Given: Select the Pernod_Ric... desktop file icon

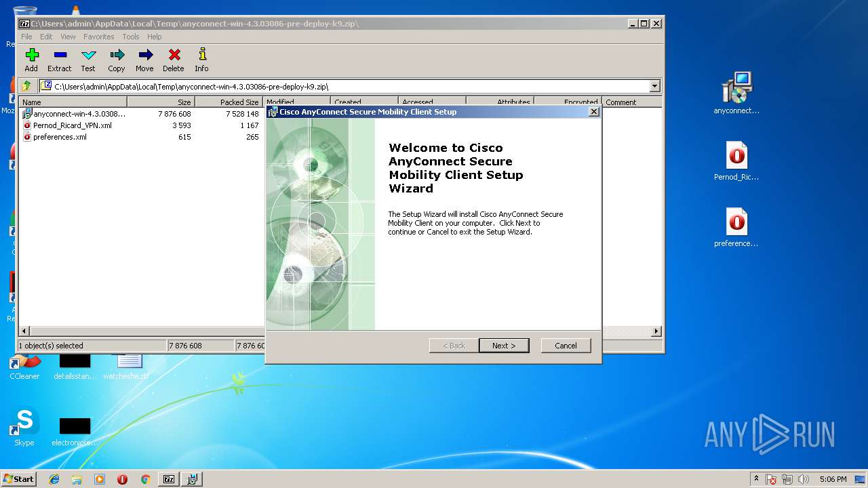Looking at the screenshot, I should click(x=736, y=161).
